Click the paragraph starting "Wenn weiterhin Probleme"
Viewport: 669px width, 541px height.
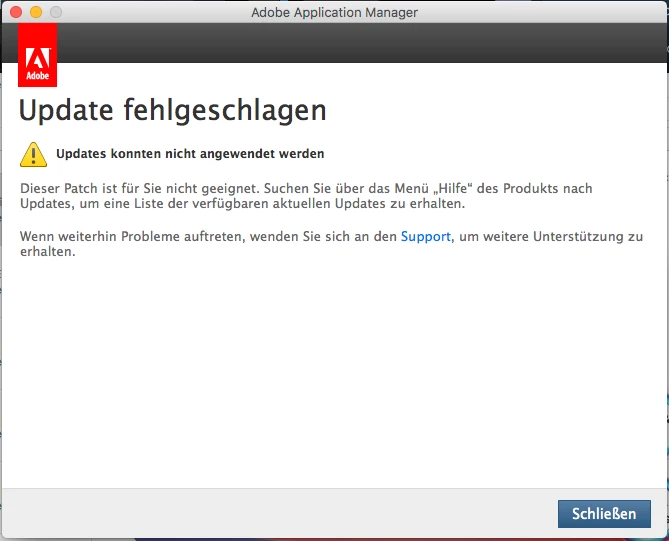tap(331, 244)
